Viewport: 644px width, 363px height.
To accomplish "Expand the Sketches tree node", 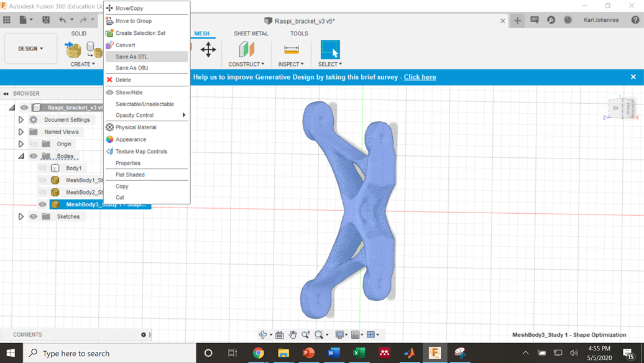I will click(x=21, y=216).
